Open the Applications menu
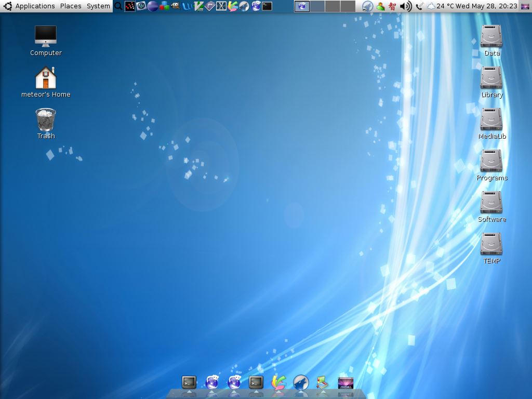Viewport: 532px width, 399px height. pos(35,6)
